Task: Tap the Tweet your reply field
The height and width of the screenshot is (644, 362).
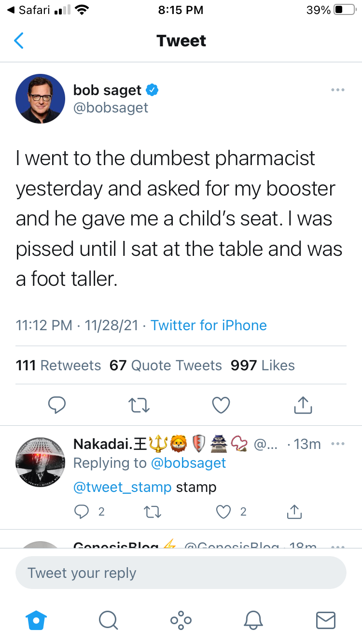Action: click(x=181, y=573)
